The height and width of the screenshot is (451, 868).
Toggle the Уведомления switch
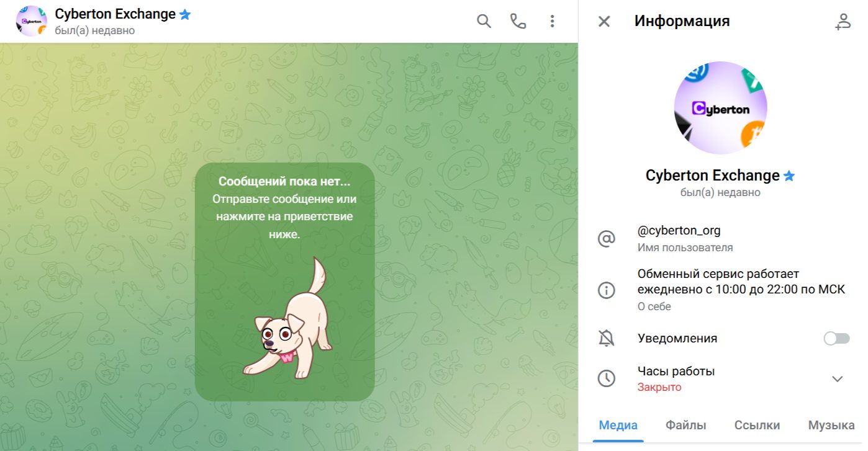[x=836, y=338]
